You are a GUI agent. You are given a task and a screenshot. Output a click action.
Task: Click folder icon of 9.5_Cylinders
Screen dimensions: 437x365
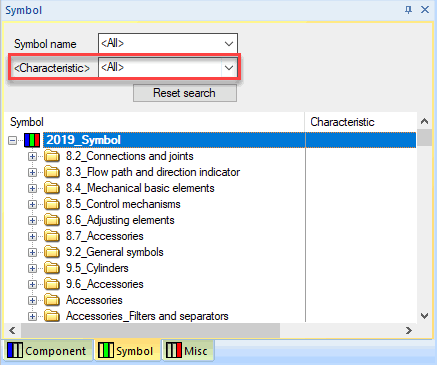pyautogui.click(x=52, y=268)
